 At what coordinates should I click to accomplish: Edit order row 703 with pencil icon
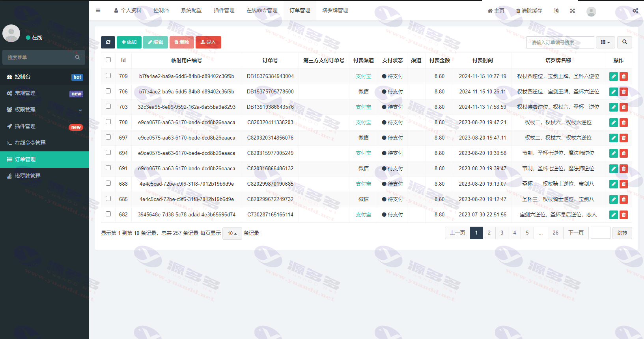614,107
